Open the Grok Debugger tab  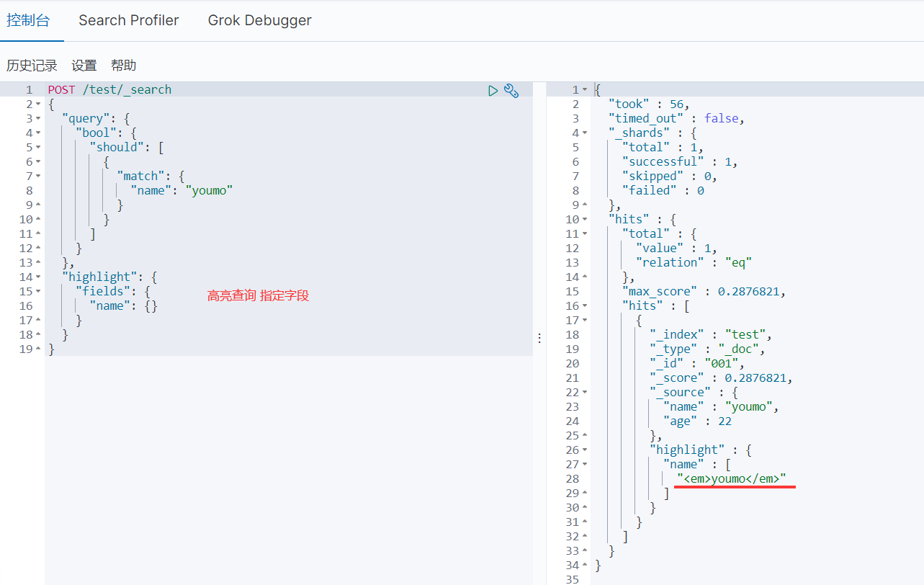[260, 20]
